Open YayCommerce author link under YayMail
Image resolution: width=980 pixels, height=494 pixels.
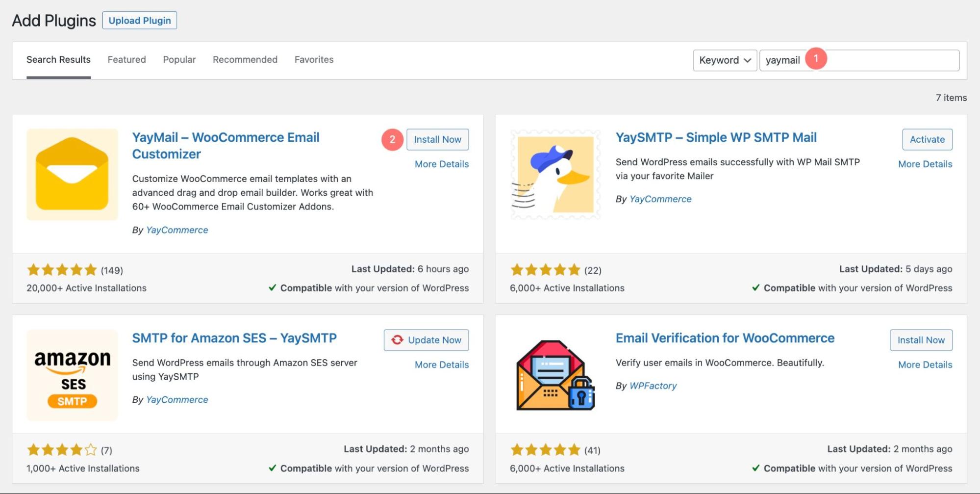pyautogui.click(x=177, y=230)
